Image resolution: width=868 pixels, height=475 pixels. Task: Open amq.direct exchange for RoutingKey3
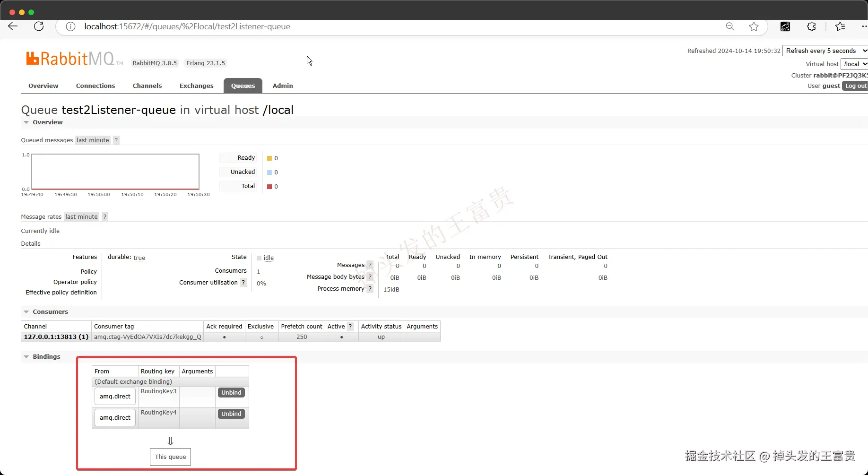115,396
